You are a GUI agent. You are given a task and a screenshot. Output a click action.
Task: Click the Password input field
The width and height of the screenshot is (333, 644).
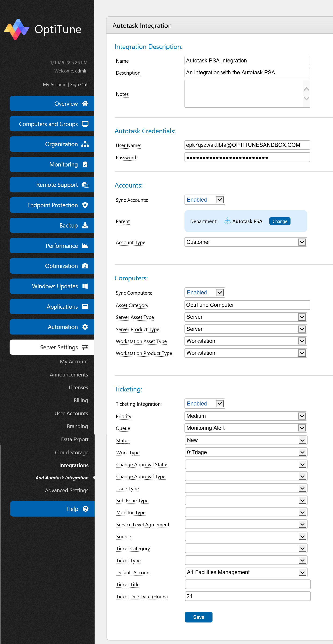coord(247,157)
